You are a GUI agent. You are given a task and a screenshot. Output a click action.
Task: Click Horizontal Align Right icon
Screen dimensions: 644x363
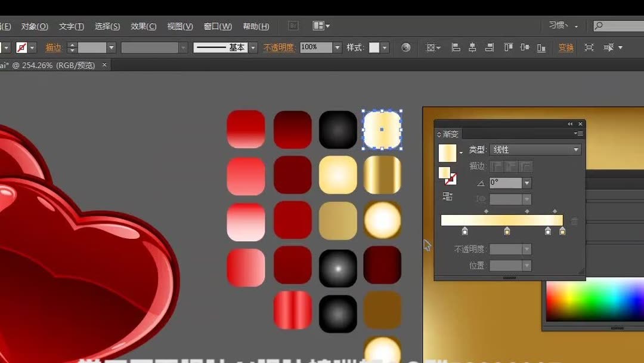click(489, 48)
